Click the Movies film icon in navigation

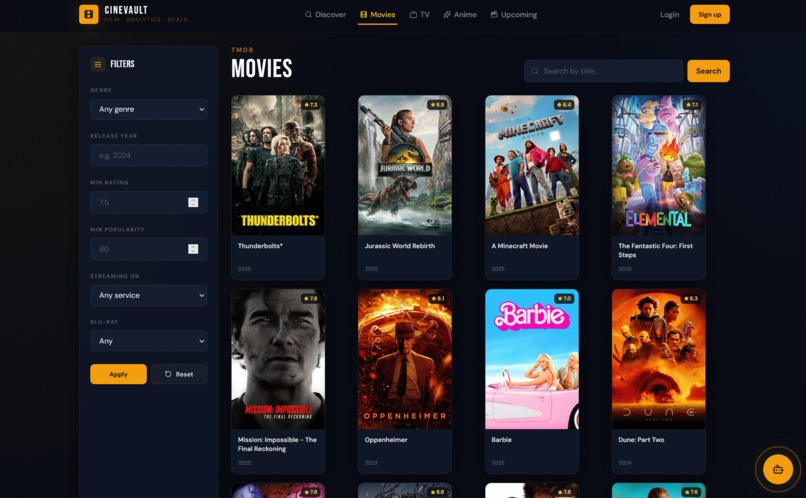[x=363, y=14]
